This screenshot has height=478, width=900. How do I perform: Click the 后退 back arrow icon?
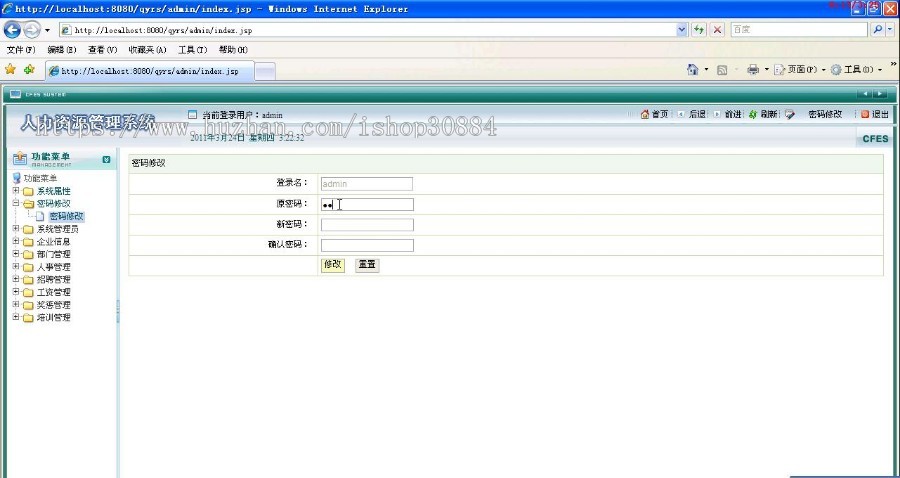pyautogui.click(x=681, y=114)
